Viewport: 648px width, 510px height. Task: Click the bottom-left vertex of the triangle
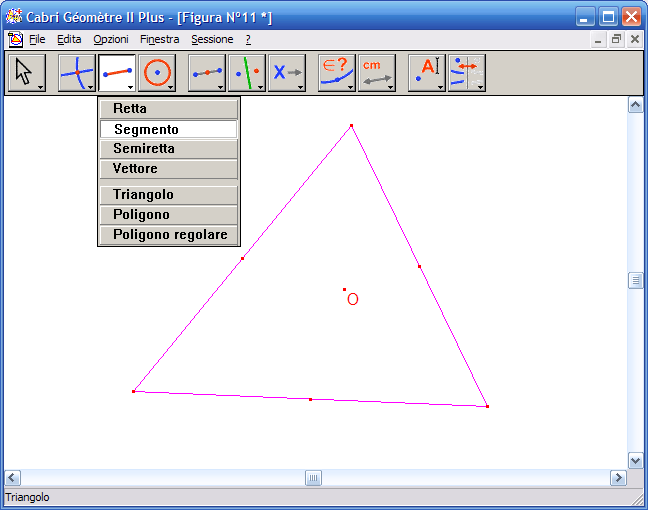tap(133, 391)
